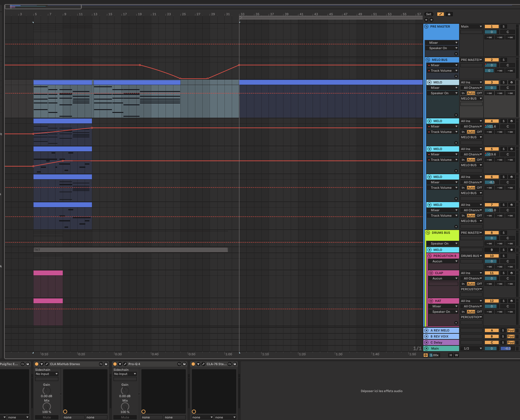Toggle Post button on A REV MELO
The width and height of the screenshot is (520, 420).
pos(511,330)
